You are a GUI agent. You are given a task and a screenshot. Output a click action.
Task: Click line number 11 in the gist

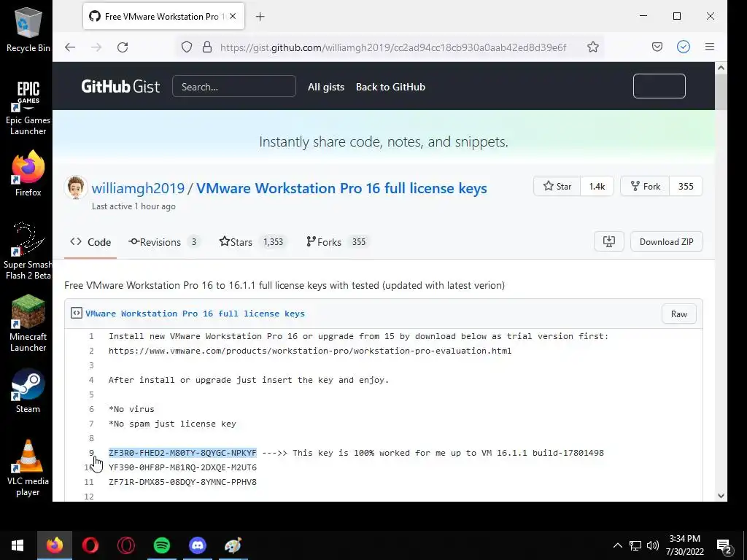point(89,482)
